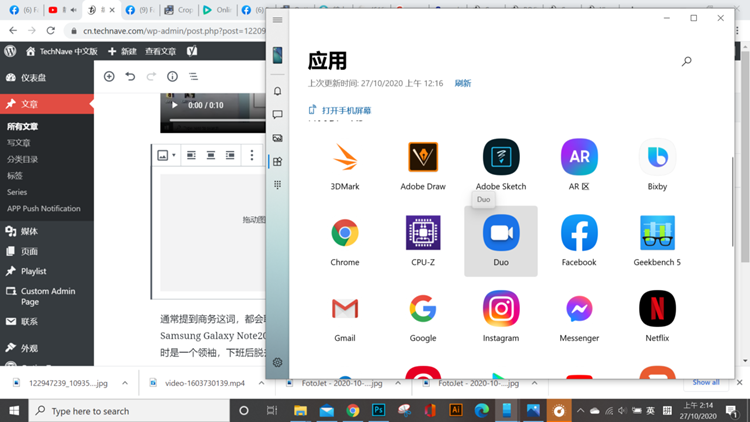Launch Instagram app
The width and height of the screenshot is (750, 422).
pos(501,317)
